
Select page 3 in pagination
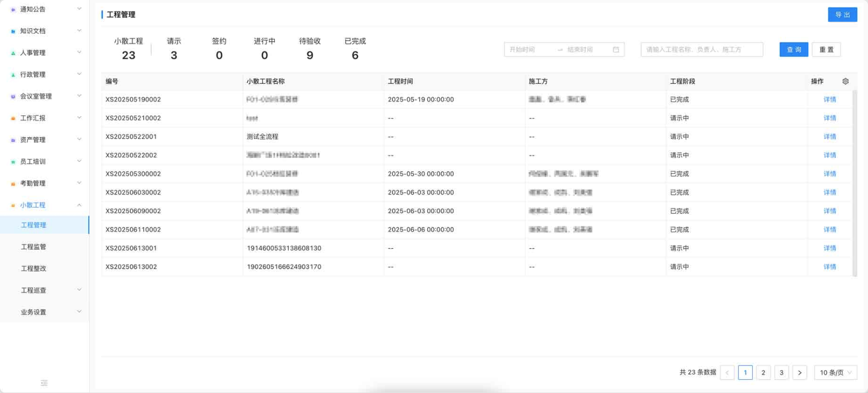[781, 373]
